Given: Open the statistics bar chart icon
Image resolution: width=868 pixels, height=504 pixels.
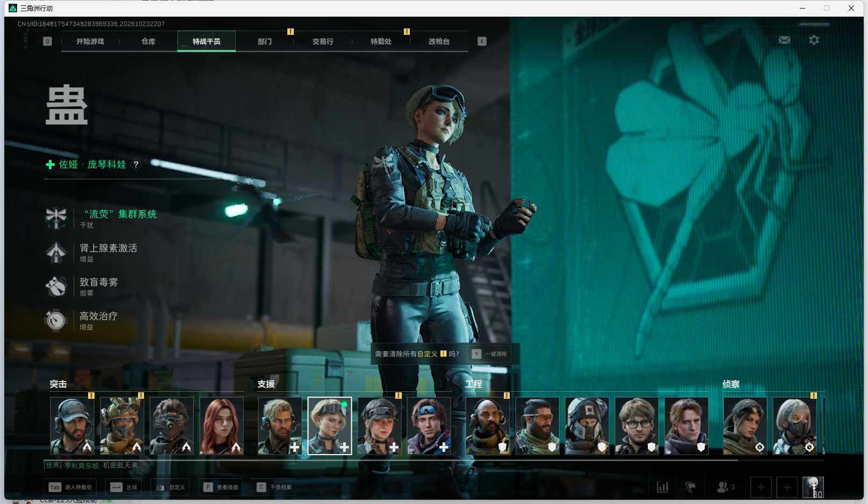Looking at the screenshot, I should click(663, 487).
